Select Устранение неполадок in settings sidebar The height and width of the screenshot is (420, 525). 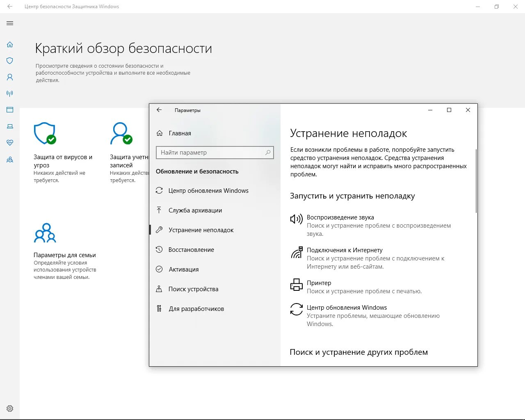pos(215,230)
